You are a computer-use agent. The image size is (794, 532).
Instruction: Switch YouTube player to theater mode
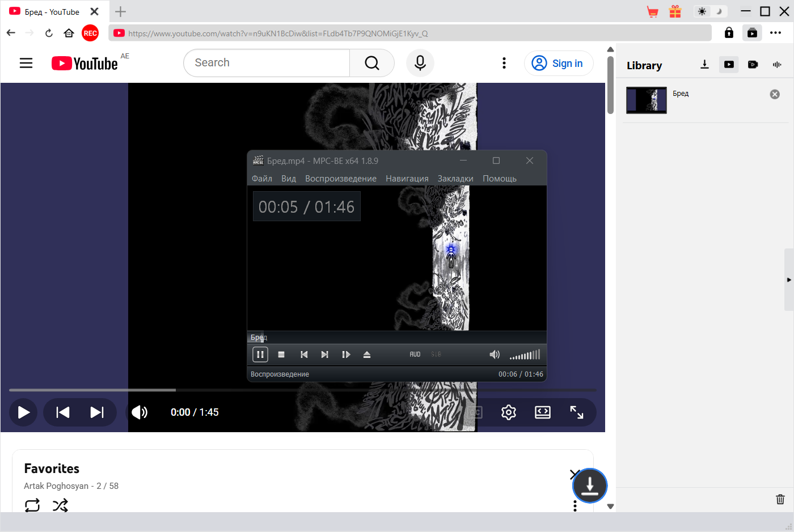tap(543, 412)
